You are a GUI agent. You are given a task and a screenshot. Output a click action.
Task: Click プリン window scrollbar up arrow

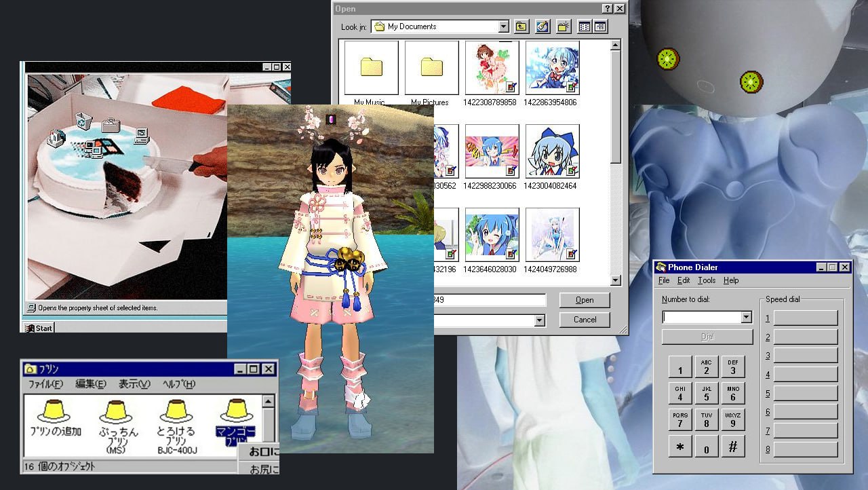(x=269, y=402)
